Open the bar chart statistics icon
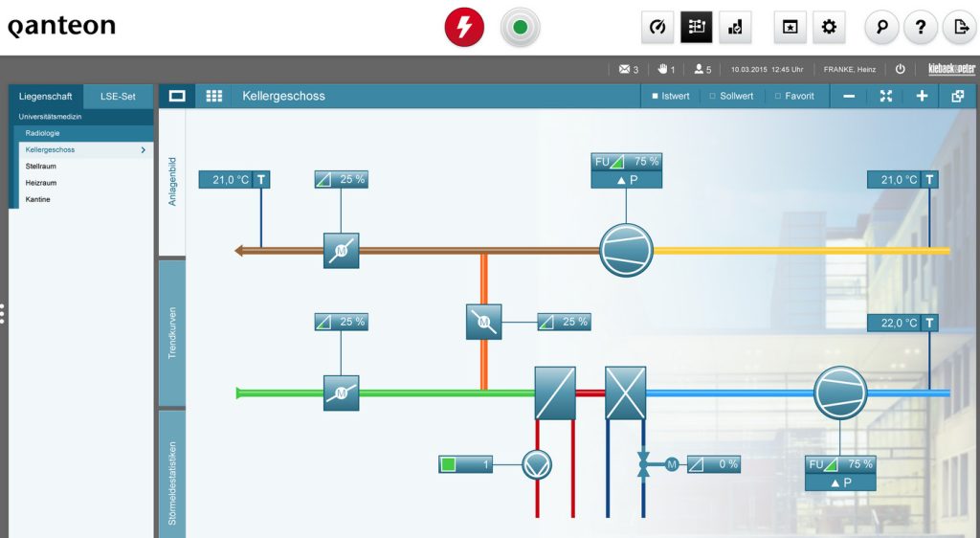980x538 pixels. coord(735,28)
